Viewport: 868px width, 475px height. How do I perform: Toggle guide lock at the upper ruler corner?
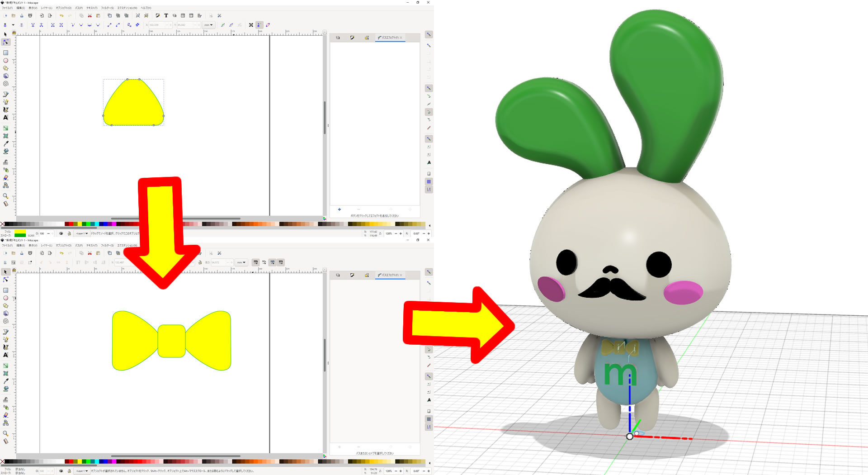(14, 33)
